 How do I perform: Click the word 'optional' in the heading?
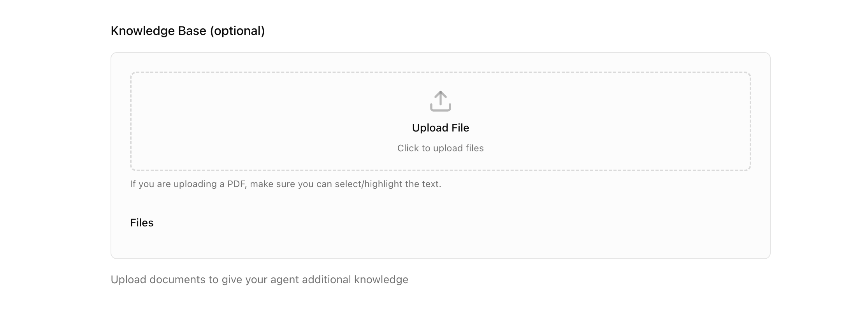coord(237,31)
